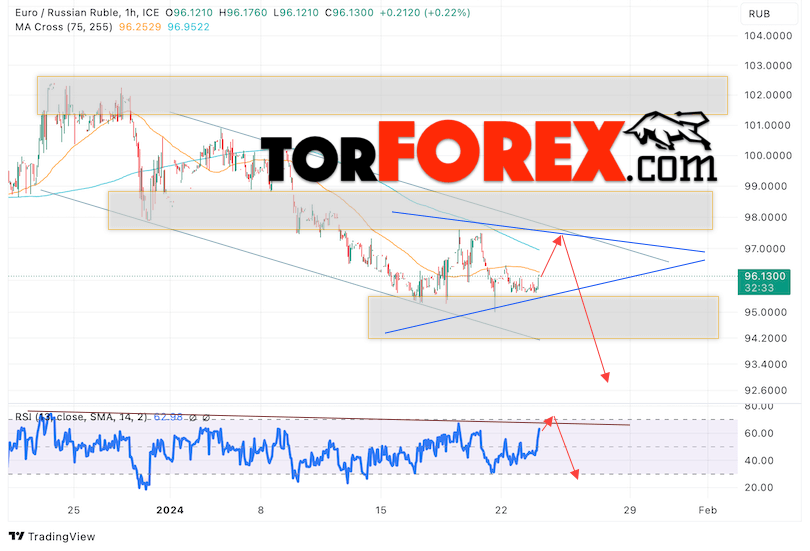810x551 pixels.
Task: Click the cyan MA value 96.9522
Action: point(189,27)
